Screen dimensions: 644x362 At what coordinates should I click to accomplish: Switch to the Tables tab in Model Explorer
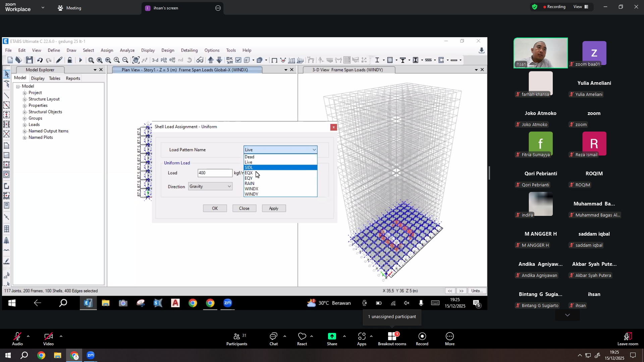click(x=55, y=78)
